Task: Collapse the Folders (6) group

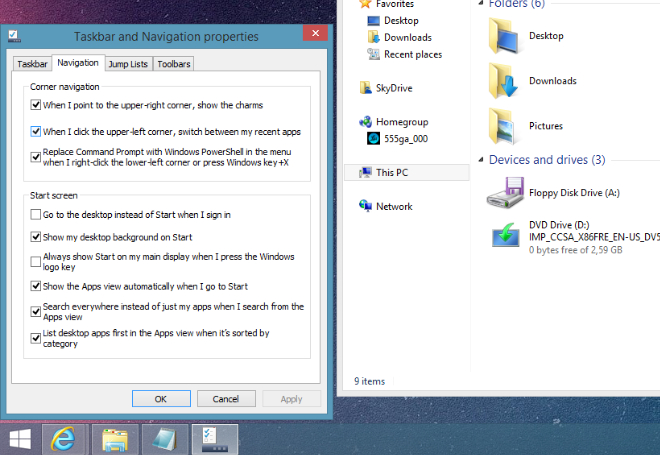Action: pos(481,3)
